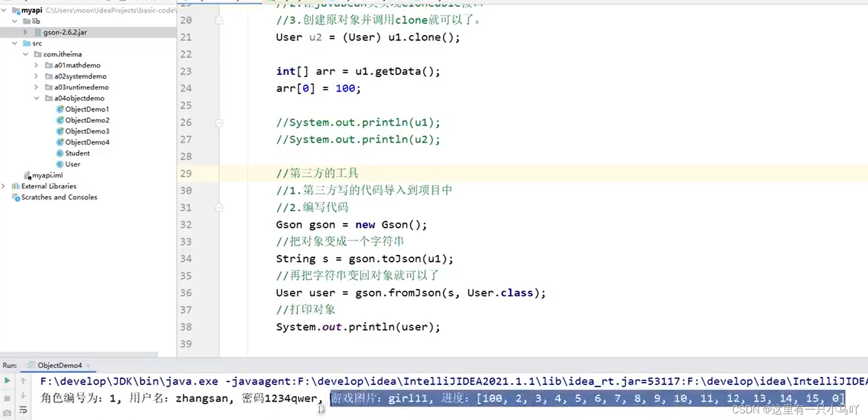Viewport: 868px width, 420px height.
Task: Click the lib folder icon
Action: point(26,21)
